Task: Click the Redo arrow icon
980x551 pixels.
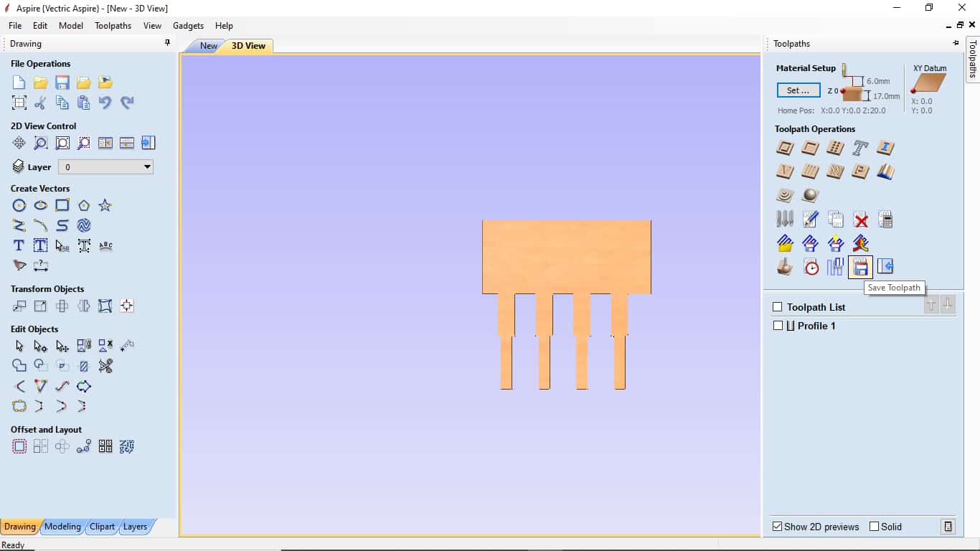Action: tap(127, 103)
